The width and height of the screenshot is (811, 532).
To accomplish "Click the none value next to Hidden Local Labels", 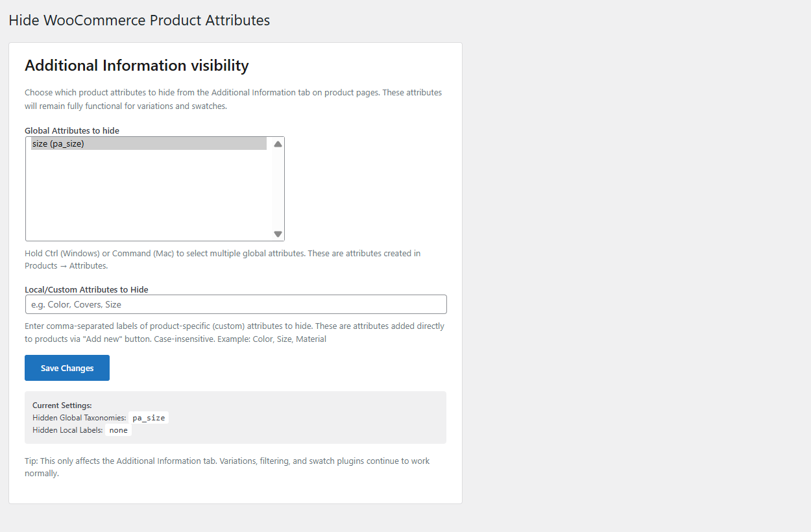I will coord(118,429).
